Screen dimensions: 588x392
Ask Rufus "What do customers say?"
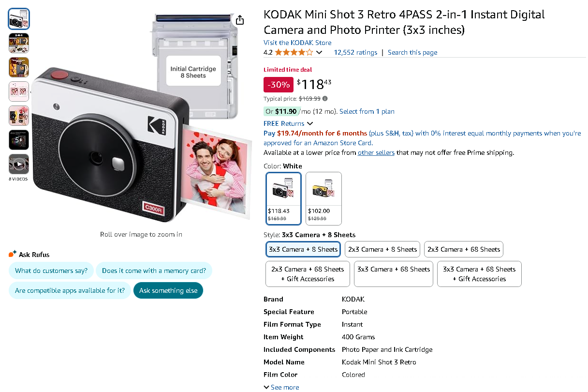51,271
